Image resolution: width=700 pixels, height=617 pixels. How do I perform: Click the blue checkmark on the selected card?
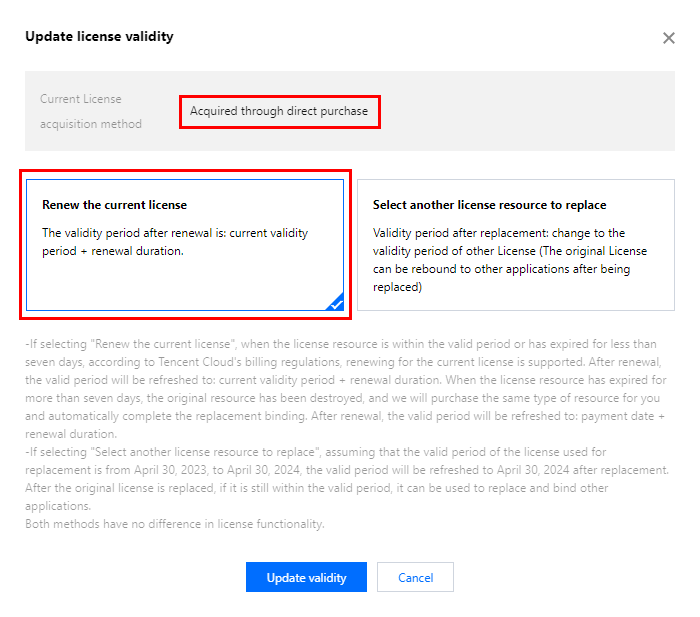point(335,302)
